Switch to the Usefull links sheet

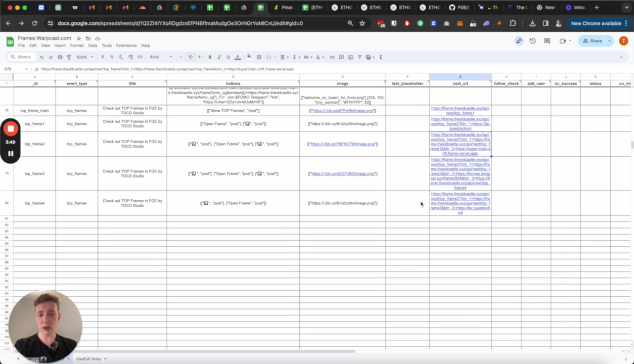88,359
